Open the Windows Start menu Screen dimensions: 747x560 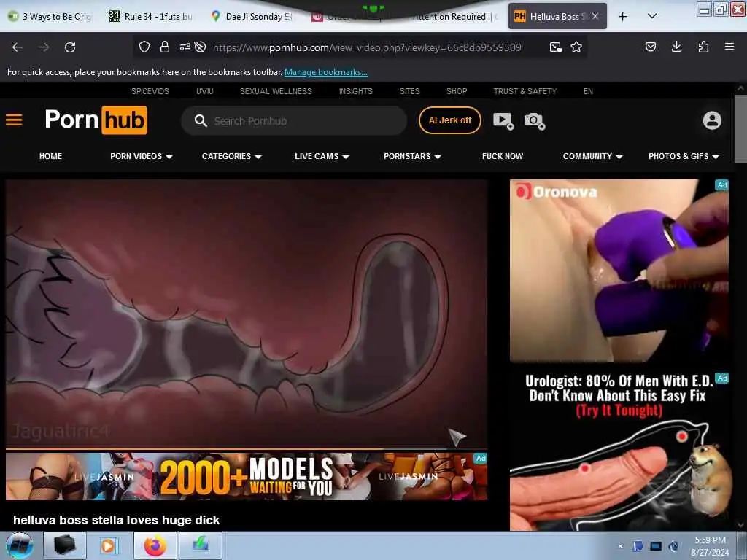[x=20, y=545]
